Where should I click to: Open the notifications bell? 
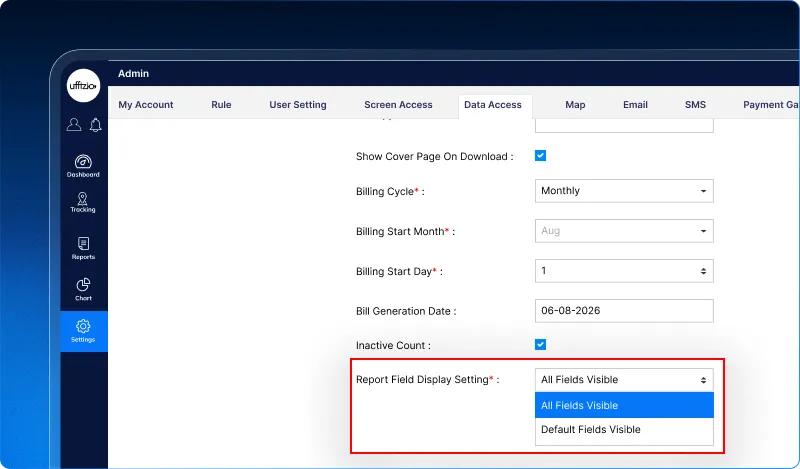(95, 125)
